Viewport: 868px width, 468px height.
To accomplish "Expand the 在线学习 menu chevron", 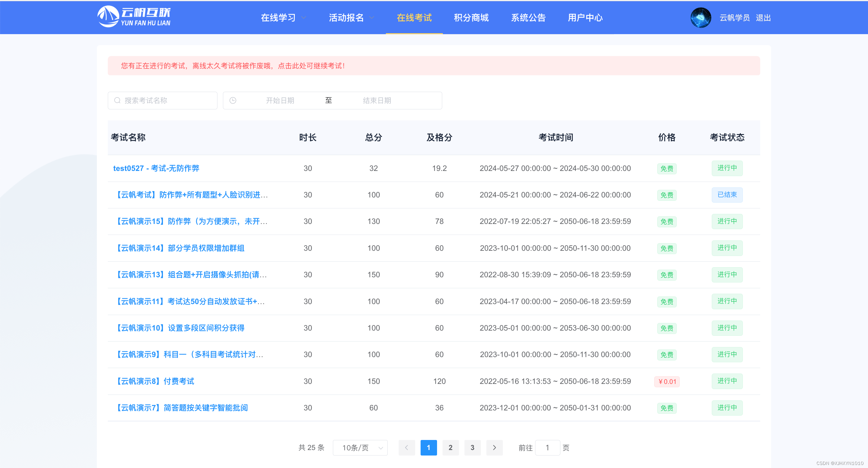I will [x=304, y=18].
